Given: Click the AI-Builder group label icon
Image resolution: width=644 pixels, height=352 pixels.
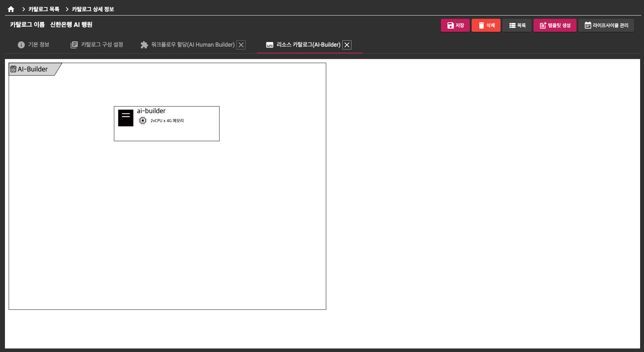Looking at the screenshot, I should point(13,69).
